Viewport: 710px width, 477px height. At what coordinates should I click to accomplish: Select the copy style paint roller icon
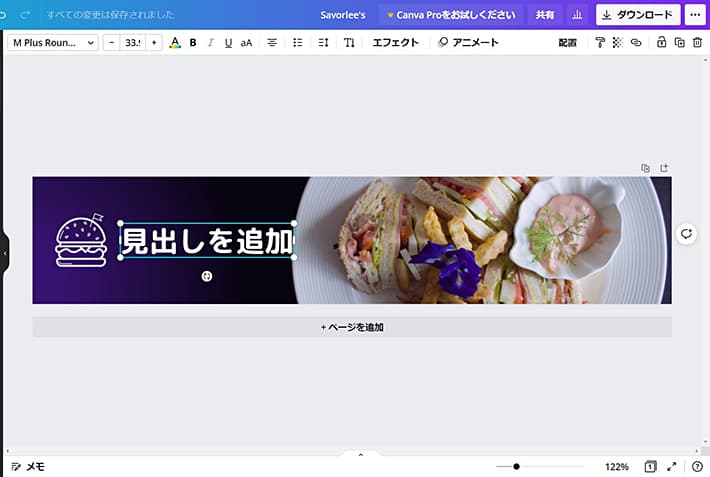coord(600,43)
